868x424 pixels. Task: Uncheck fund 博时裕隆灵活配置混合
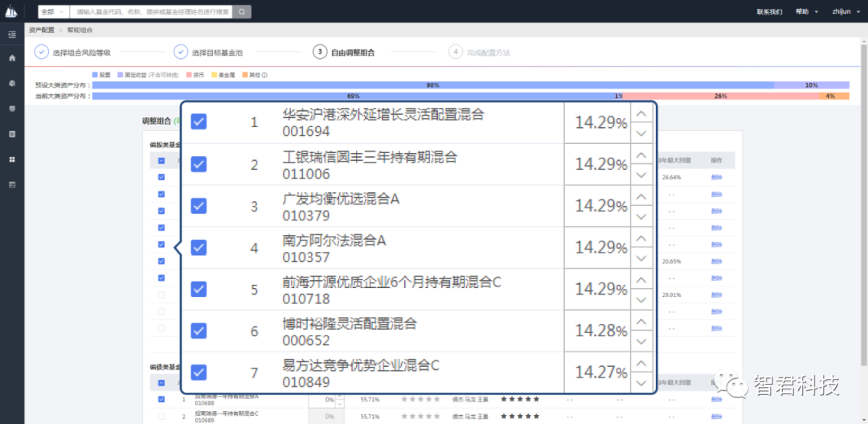point(199,331)
